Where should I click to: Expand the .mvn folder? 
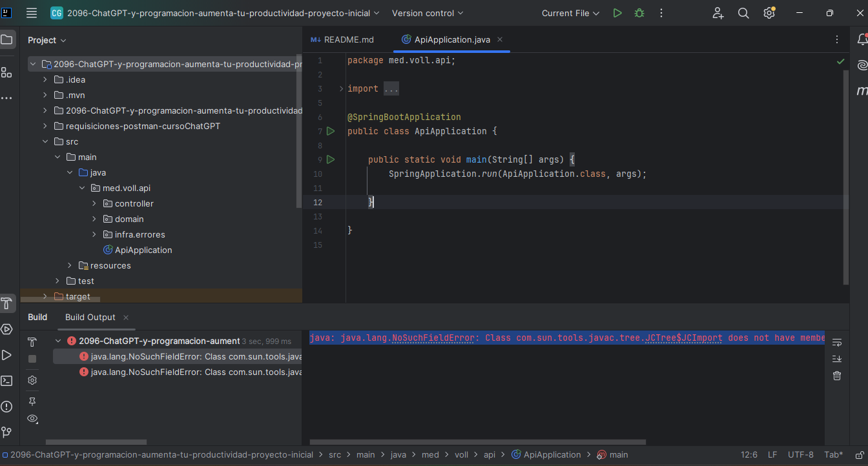coord(45,95)
